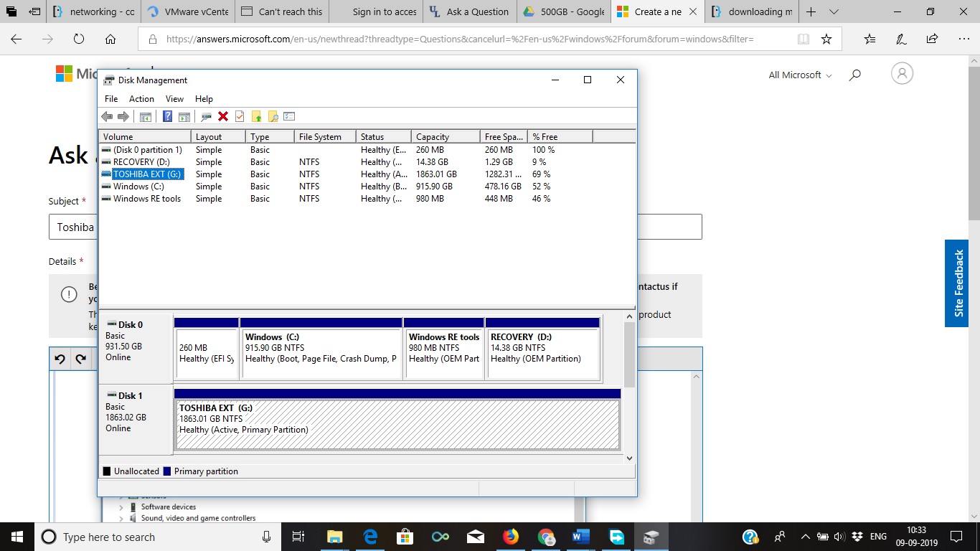This screenshot has height=551, width=980.
Task: Open Word from the taskbar
Action: pos(580,537)
